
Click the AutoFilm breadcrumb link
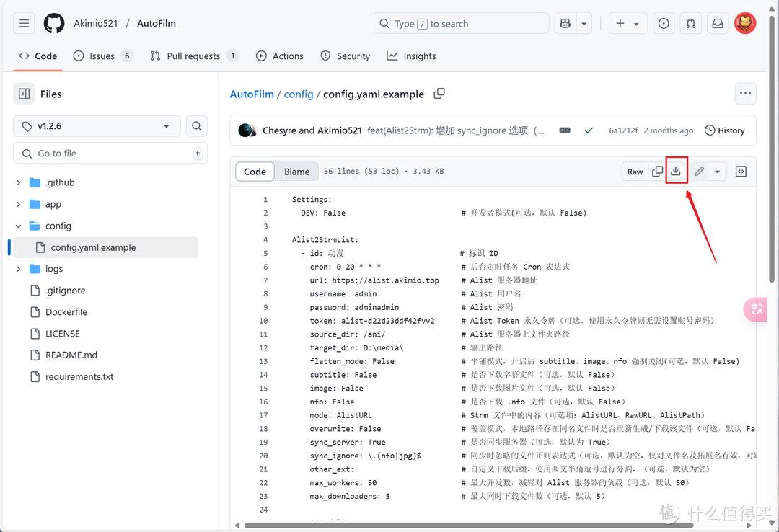[x=252, y=94]
